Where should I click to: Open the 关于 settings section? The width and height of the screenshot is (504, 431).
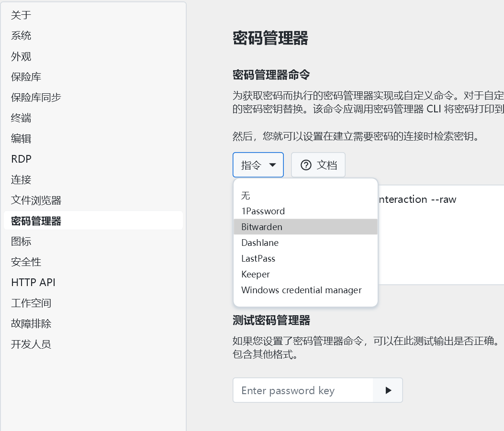[x=93, y=15]
